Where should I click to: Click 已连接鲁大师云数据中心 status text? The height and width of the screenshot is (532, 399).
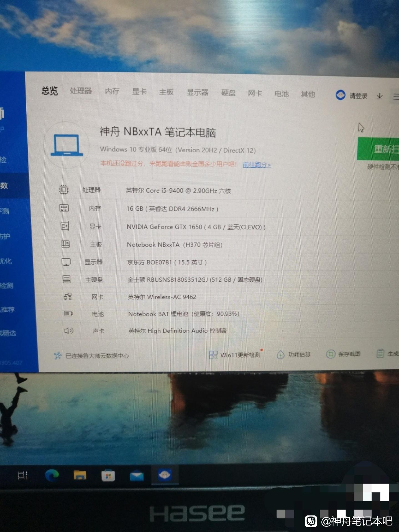tap(97, 356)
